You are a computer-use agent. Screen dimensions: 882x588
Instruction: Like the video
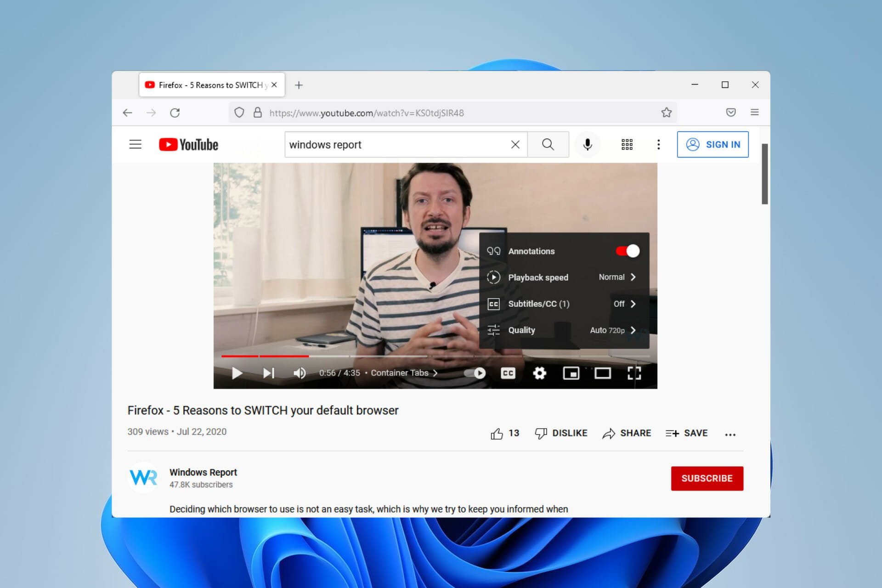tap(504, 433)
